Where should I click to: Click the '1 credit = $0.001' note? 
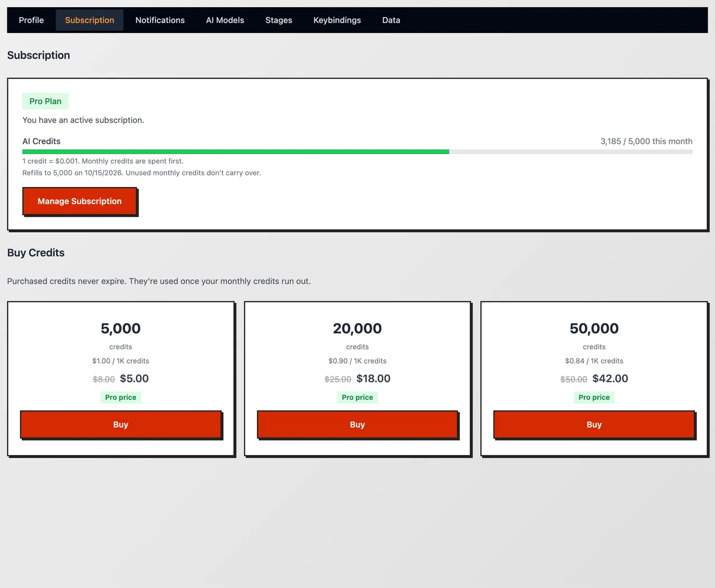coord(103,161)
